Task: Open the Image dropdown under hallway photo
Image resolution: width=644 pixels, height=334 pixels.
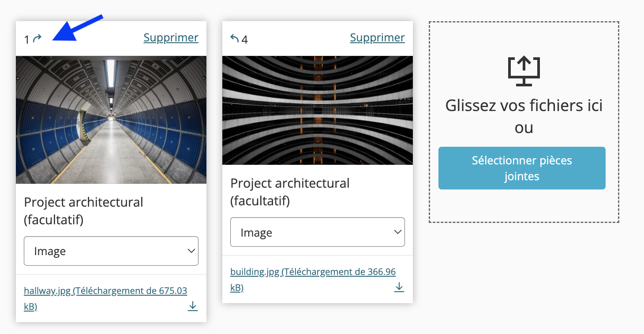Action: point(111,251)
